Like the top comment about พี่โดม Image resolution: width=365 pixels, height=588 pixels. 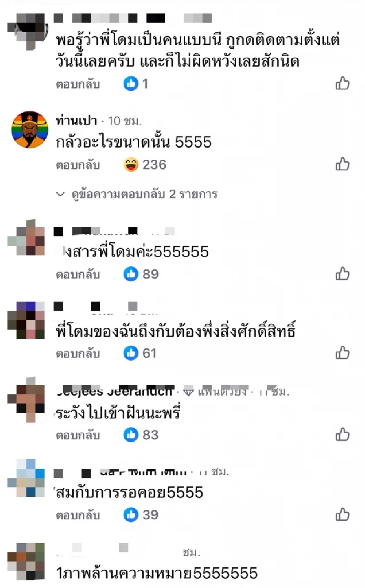tap(342, 84)
